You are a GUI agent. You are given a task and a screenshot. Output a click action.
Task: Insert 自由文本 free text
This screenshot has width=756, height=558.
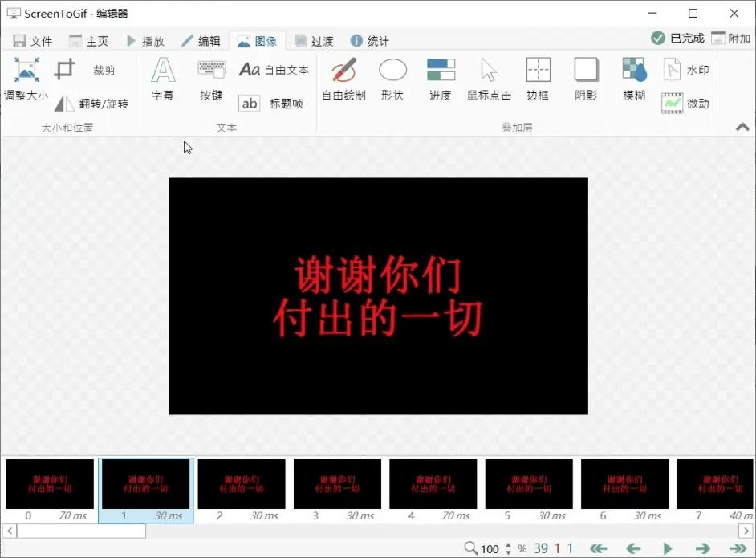pyautogui.click(x=274, y=70)
